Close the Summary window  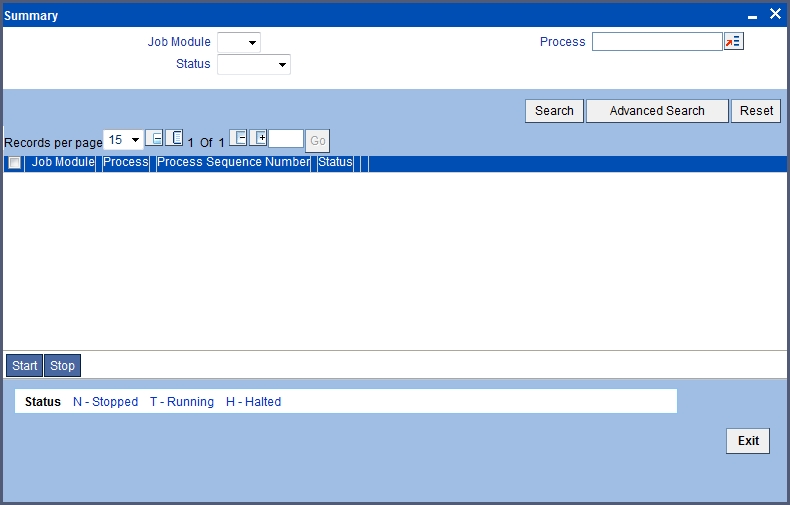coord(775,14)
